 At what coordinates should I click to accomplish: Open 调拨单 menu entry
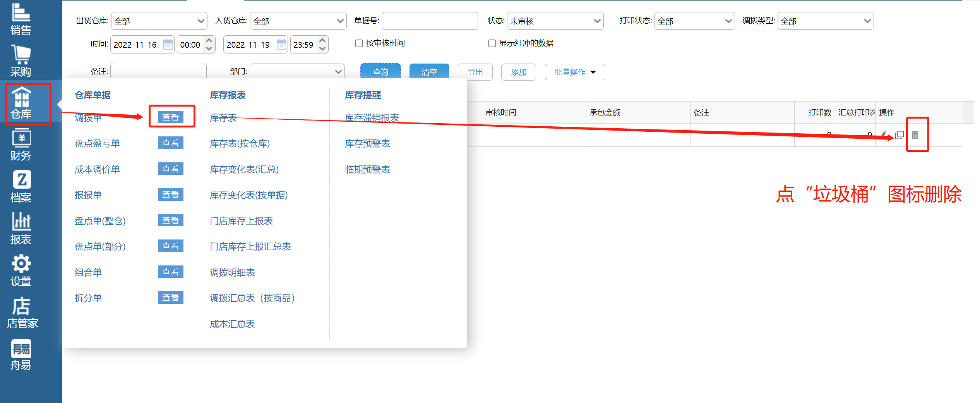[88, 118]
